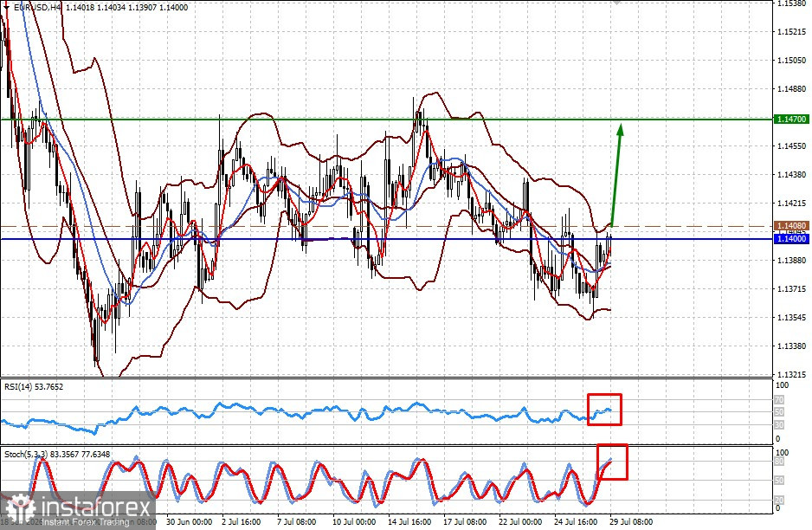The width and height of the screenshot is (812, 530).
Task: Click the small triangle before EURUSD,H4 title
Action: coord(6,7)
